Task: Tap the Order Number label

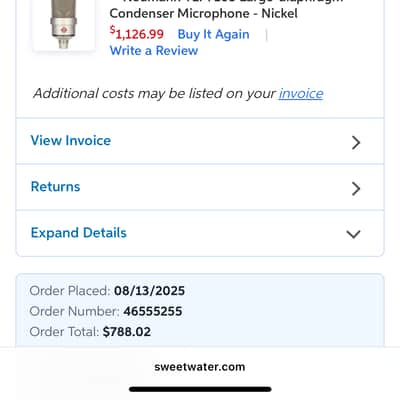Action: pyautogui.click(x=74, y=311)
